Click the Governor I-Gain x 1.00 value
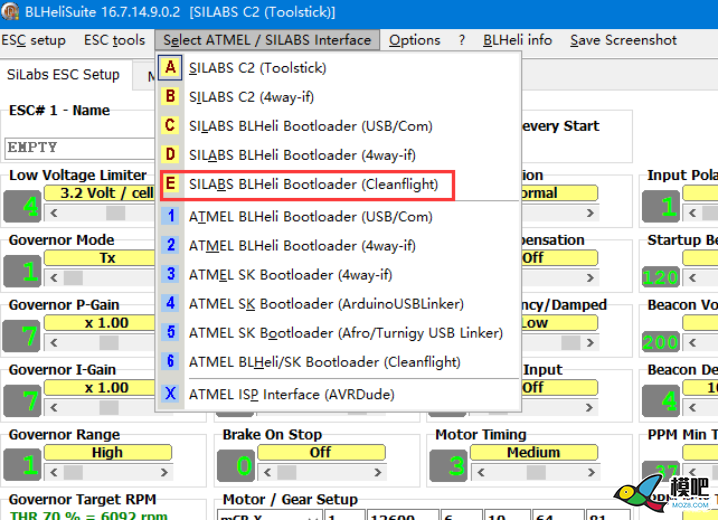The height and width of the screenshot is (520, 718). 100,388
